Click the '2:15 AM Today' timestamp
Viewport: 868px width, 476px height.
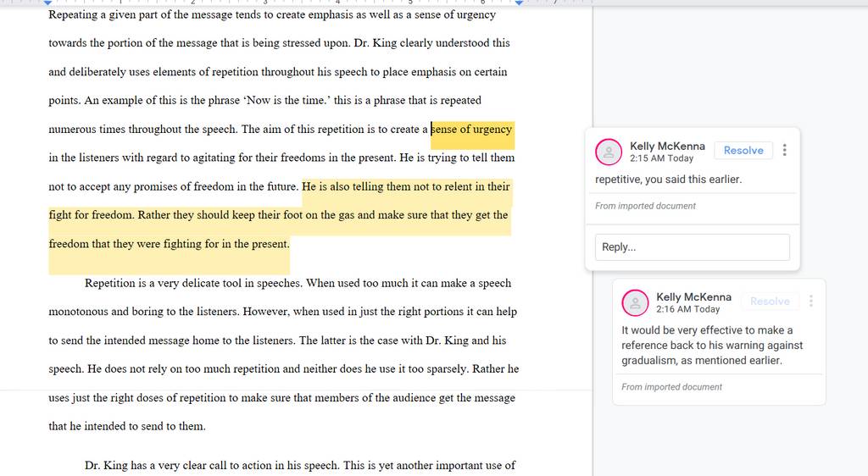click(x=661, y=158)
